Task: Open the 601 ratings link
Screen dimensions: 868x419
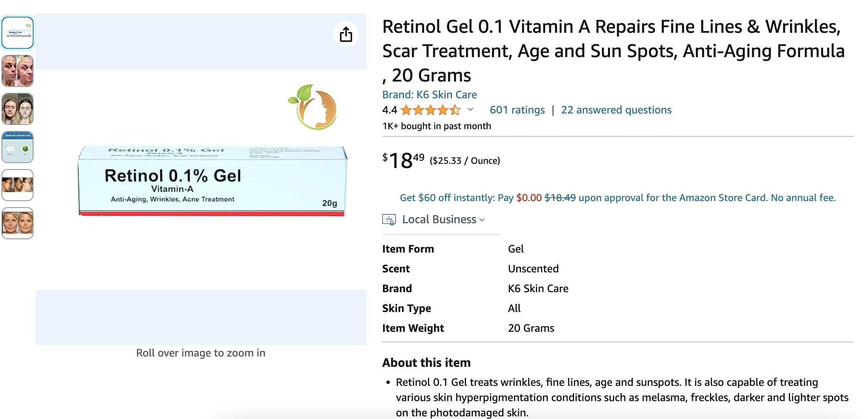Action: 517,110
